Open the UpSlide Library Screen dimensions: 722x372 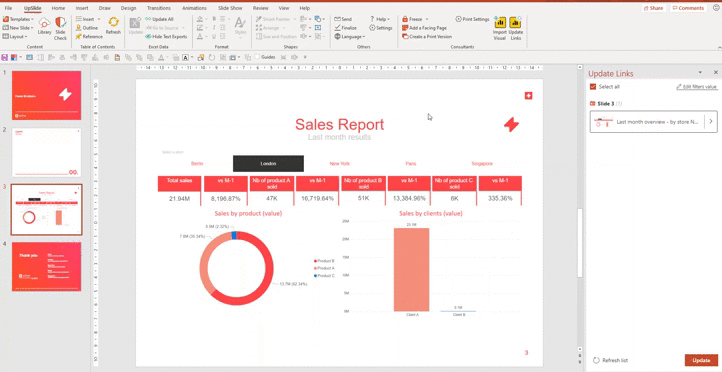(45, 26)
